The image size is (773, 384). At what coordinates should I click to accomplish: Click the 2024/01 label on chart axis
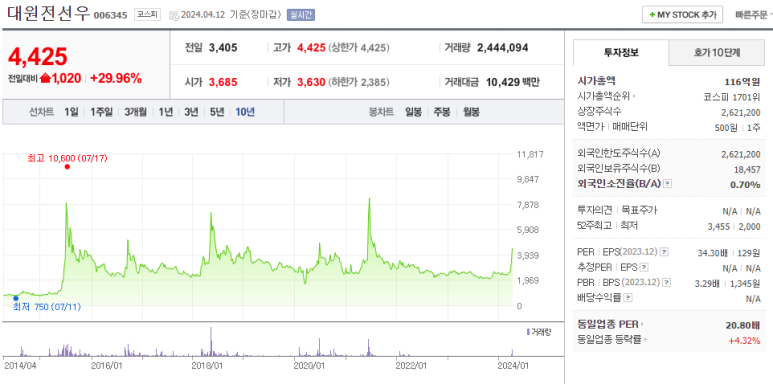[513, 366]
